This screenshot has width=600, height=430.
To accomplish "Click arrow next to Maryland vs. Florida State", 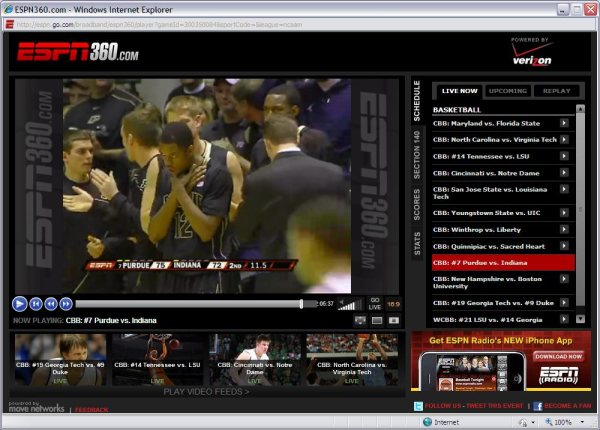I will click(565, 123).
